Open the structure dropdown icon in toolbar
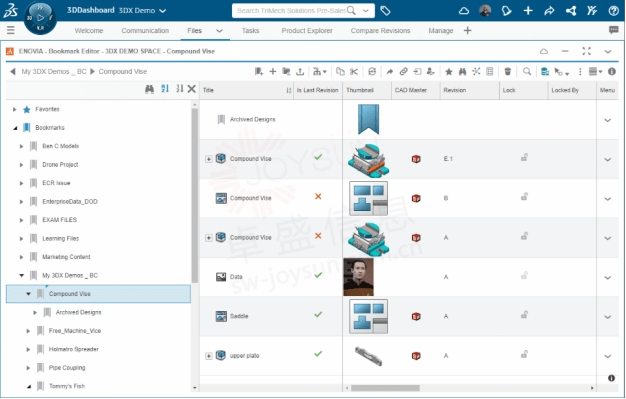Viewport: 626px width, 399px height. (x=319, y=71)
